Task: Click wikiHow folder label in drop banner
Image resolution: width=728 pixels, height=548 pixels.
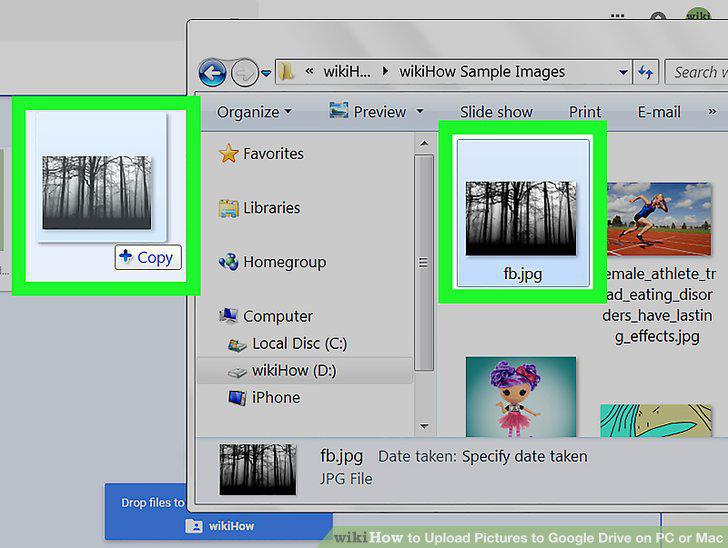Action: pos(231,526)
